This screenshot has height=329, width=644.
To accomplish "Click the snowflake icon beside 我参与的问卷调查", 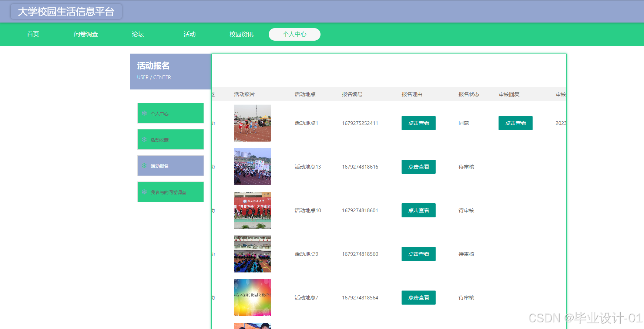I will pos(144,192).
